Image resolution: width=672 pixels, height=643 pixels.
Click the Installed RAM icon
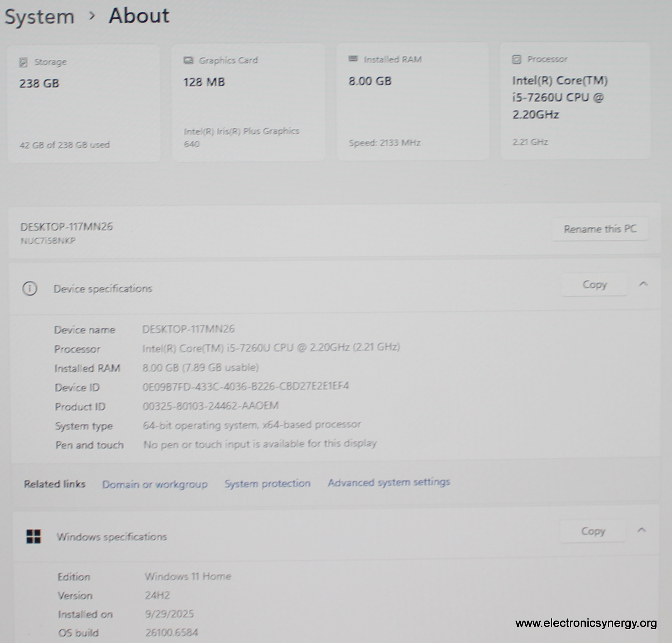tap(353, 59)
